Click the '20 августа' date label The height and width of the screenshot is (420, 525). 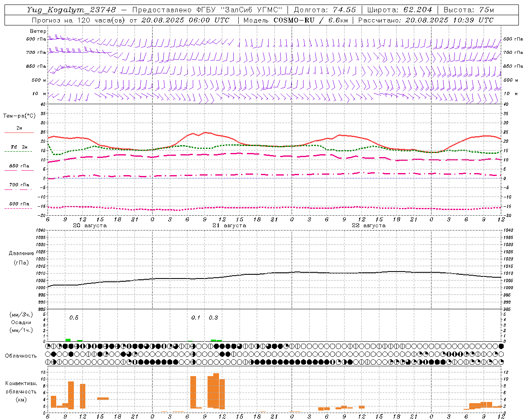(x=90, y=226)
